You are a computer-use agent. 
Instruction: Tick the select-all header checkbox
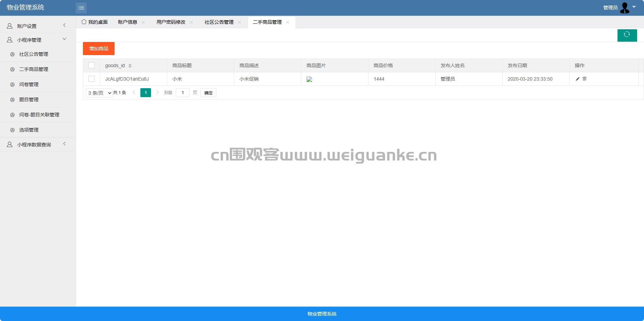pos(92,65)
